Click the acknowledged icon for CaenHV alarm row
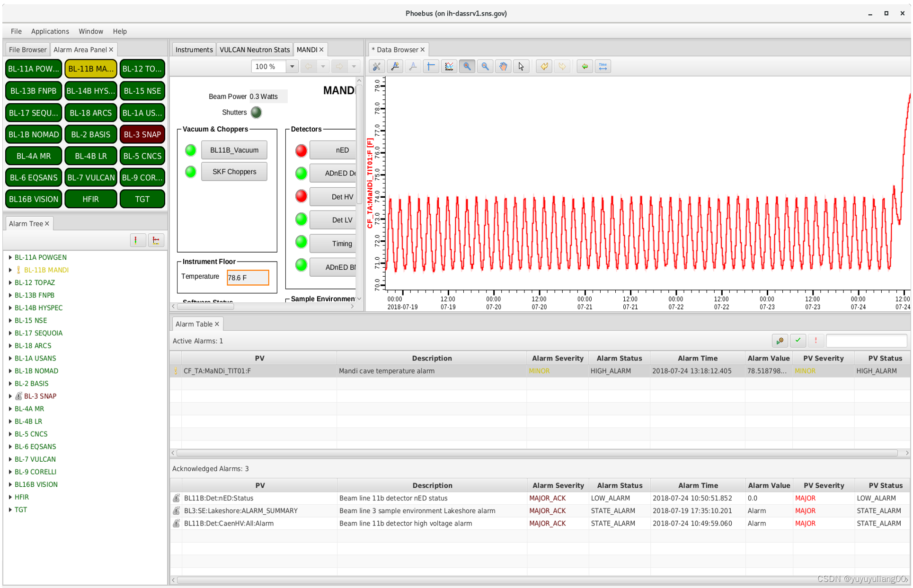 pos(176,524)
